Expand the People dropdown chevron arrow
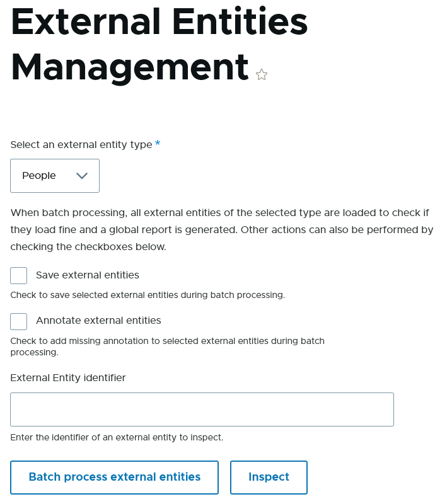435x504 pixels. pos(81,176)
